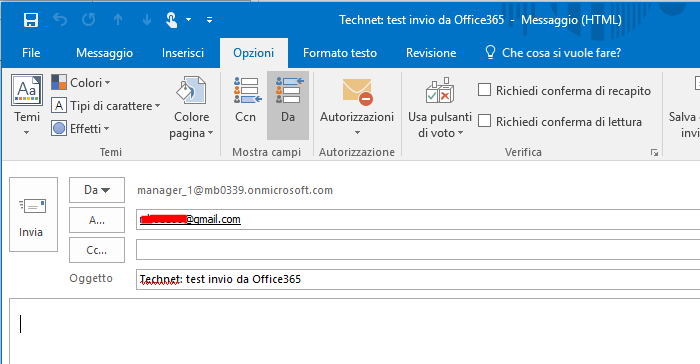This screenshot has height=364, width=700.
Task: Open Autorizzazioni envelope icon
Action: click(x=357, y=92)
